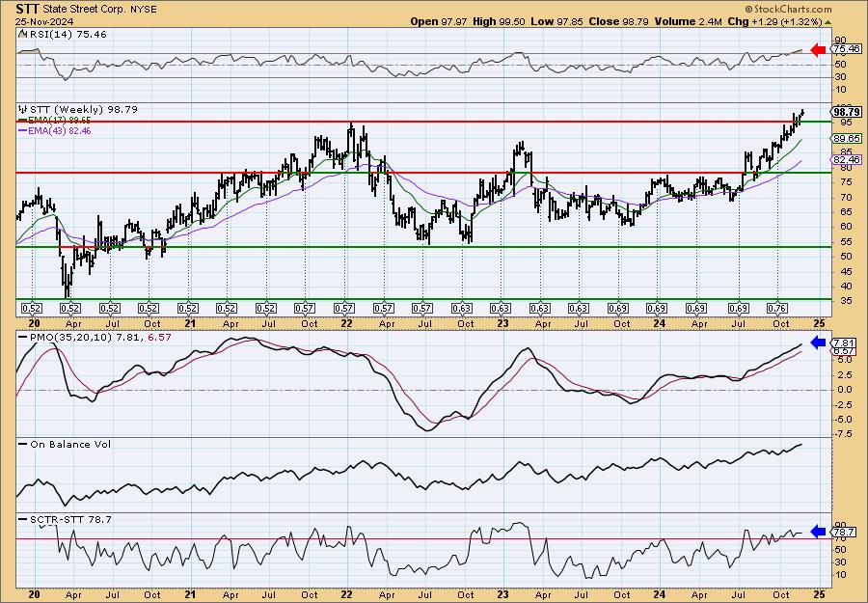Click the Low 97.85 value
The height and width of the screenshot is (603, 868).
556,21
